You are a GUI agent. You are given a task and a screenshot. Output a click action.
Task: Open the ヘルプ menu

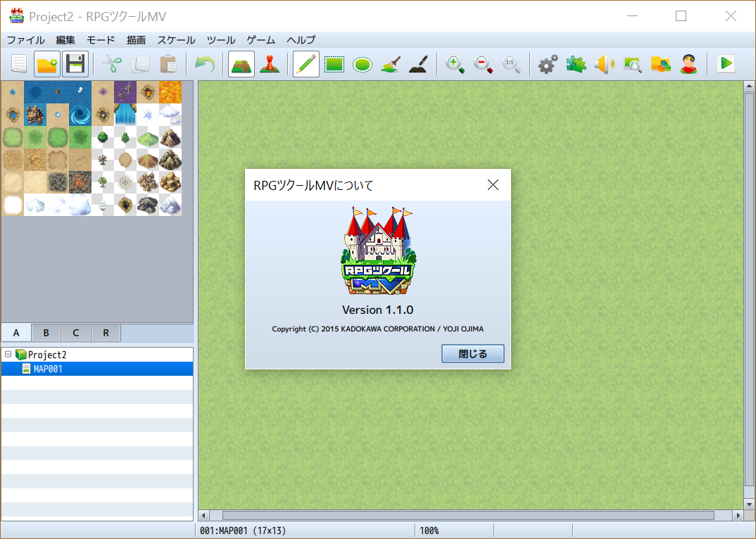(x=301, y=40)
